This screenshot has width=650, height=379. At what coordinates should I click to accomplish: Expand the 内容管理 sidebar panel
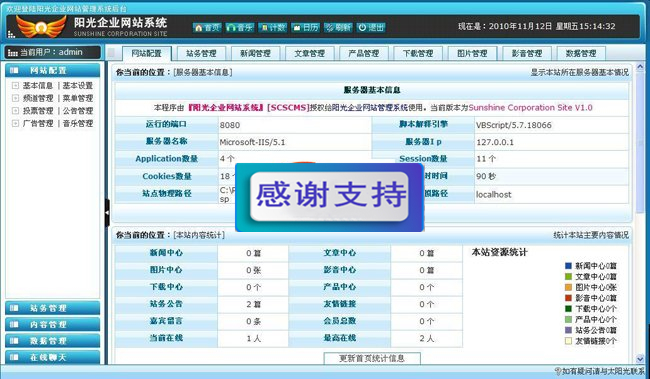click(x=52, y=324)
